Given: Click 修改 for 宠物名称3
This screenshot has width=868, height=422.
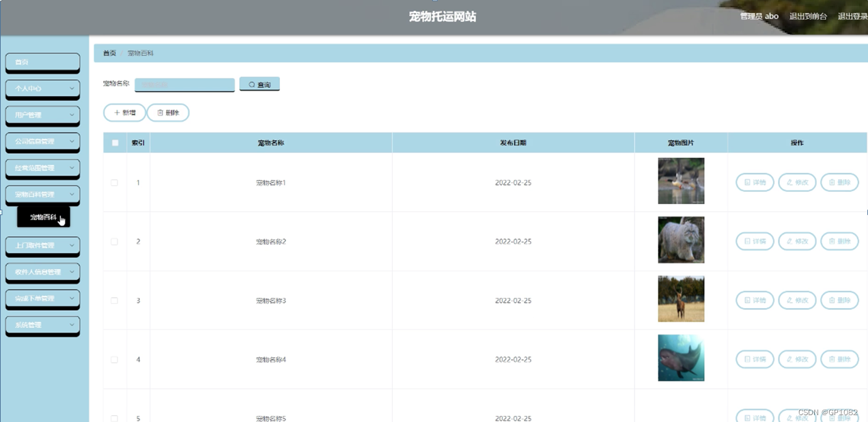Looking at the screenshot, I should [x=797, y=300].
